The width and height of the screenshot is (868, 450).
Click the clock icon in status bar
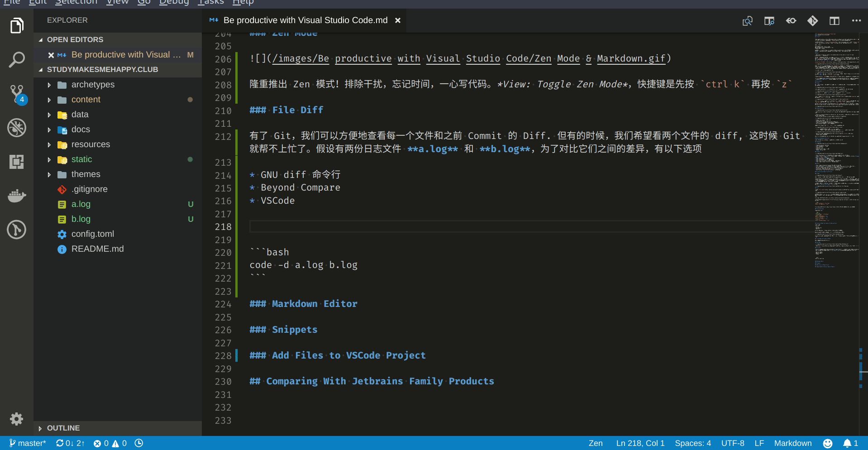click(x=139, y=443)
